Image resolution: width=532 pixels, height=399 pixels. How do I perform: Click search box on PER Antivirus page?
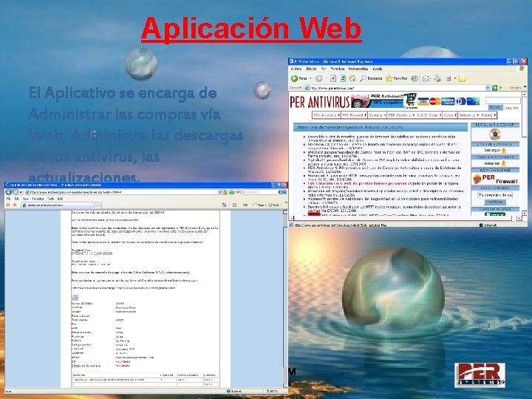503,100
